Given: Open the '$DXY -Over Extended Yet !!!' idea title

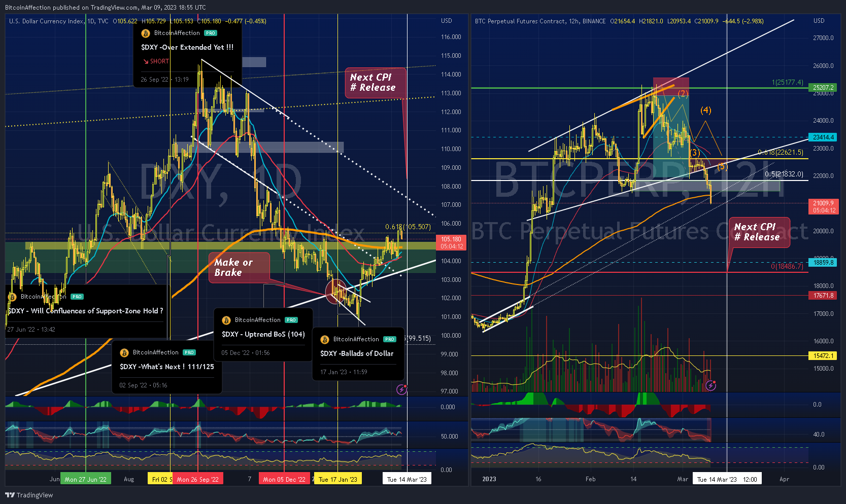Looking at the screenshot, I should 187,47.
